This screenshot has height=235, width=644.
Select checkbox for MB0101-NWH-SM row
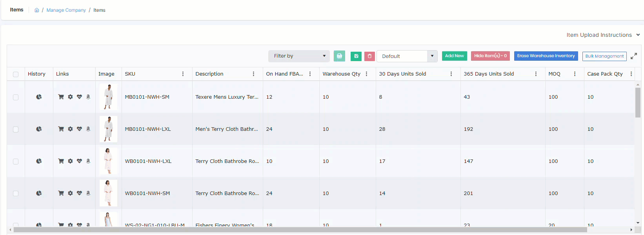16,97
